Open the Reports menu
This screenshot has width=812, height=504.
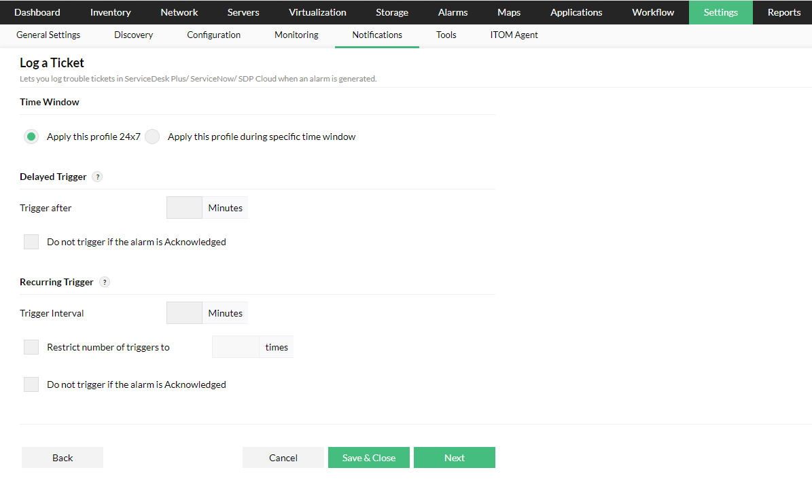click(784, 12)
